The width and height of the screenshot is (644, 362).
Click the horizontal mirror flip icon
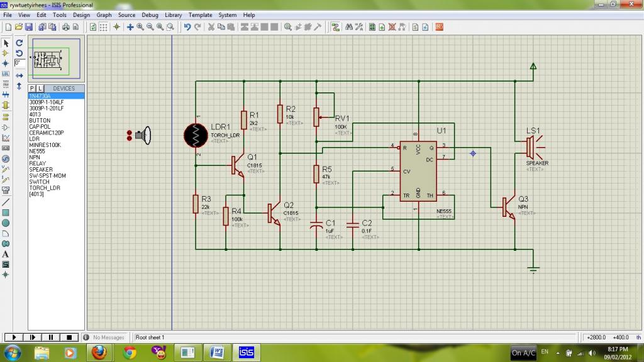[19, 75]
